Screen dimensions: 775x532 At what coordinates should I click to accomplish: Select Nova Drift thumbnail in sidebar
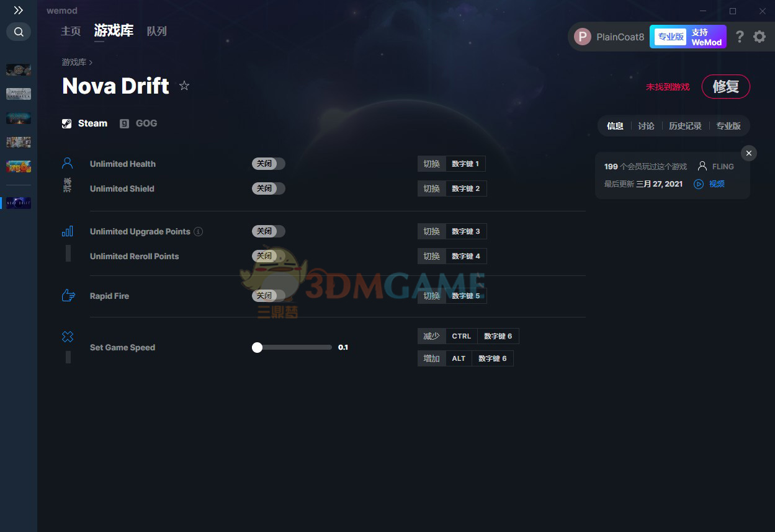coord(19,203)
